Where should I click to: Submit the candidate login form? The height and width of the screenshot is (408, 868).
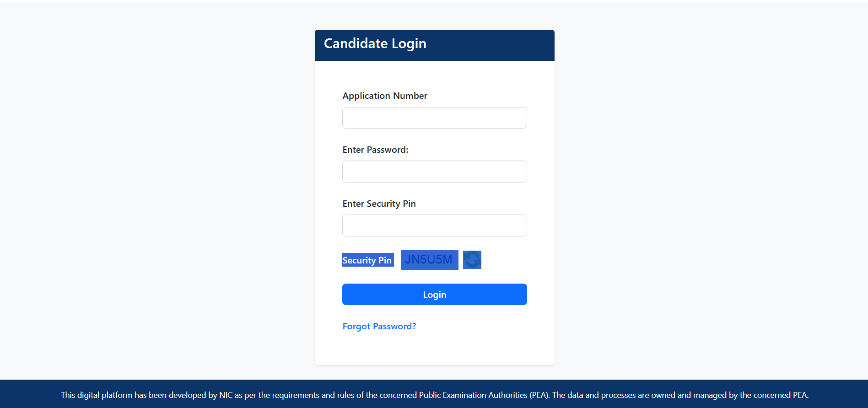pyautogui.click(x=434, y=295)
